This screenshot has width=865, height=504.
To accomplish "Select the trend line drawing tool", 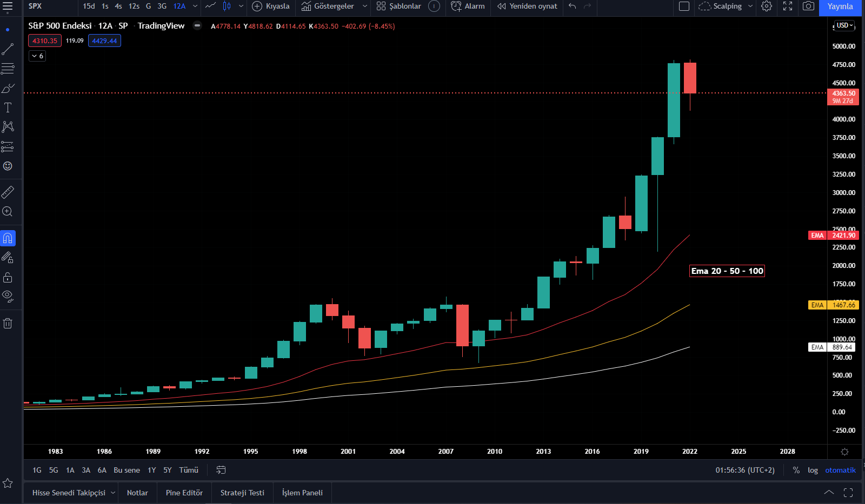I will pyautogui.click(x=8, y=49).
